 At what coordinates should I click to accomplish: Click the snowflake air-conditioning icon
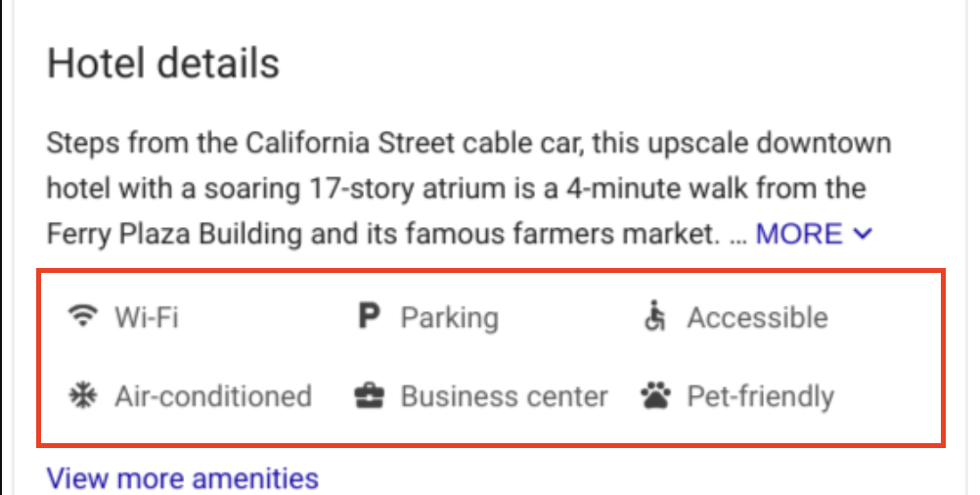coord(82,395)
